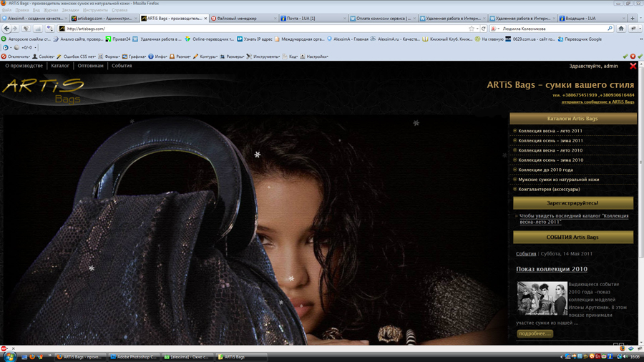
Task: Open the Home page button
Action: [x=621, y=29]
